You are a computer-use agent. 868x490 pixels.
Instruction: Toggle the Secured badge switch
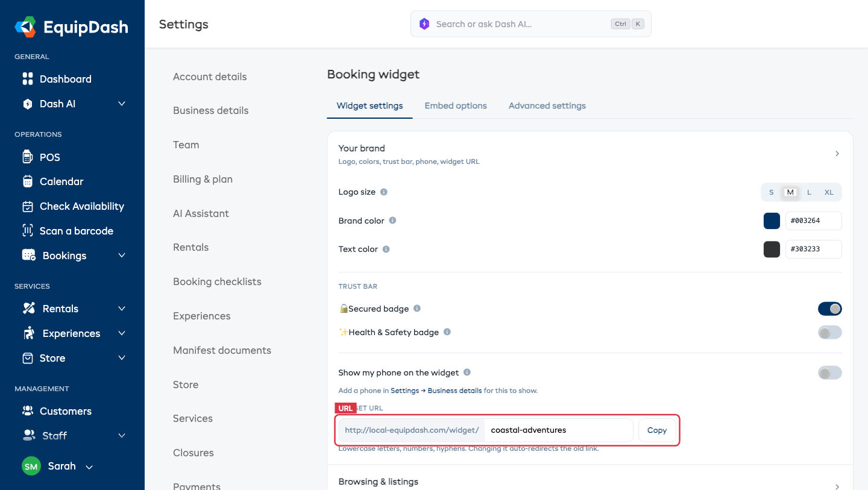tap(829, 309)
